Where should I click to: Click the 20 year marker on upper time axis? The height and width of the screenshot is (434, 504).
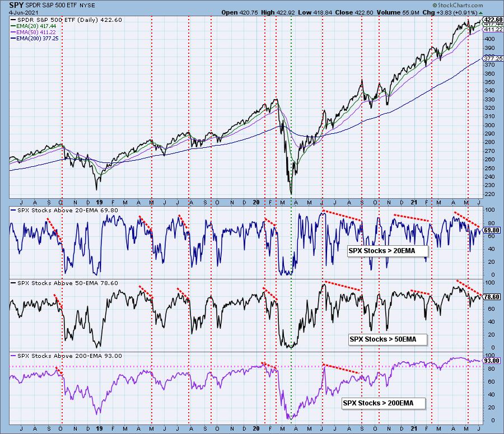[x=256, y=203]
